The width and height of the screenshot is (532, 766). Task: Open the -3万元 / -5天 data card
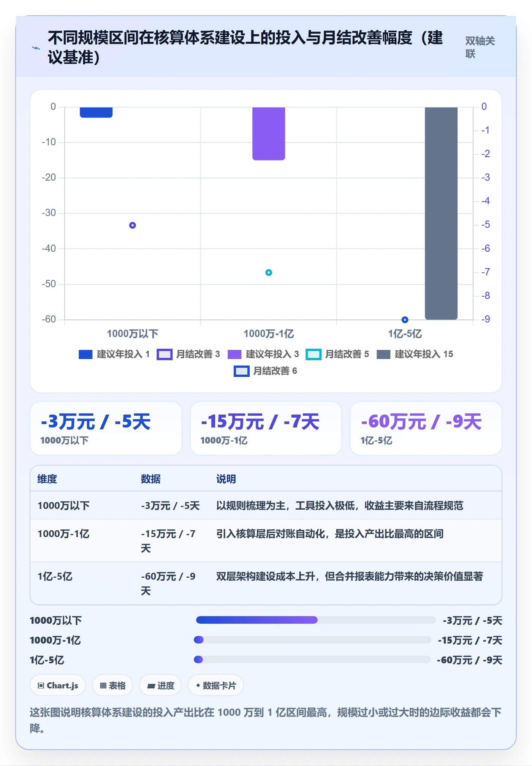tap(106, 428)
